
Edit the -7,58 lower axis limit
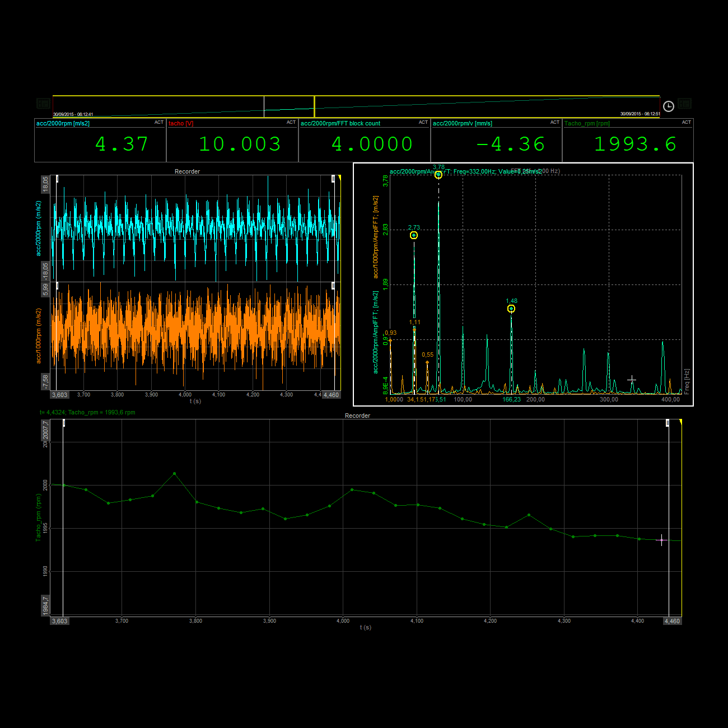(x=45, y=381)
